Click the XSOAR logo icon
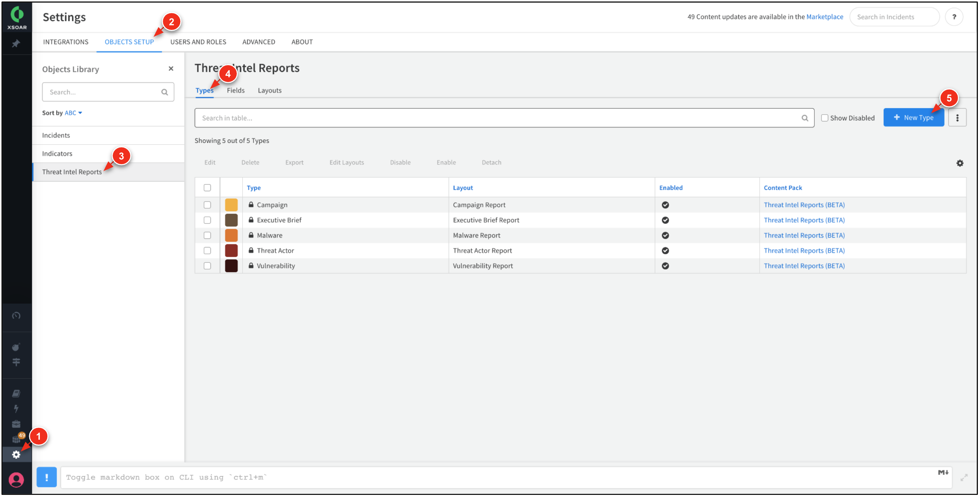Viewport: 980px width, 497px height. pos(17,17)
